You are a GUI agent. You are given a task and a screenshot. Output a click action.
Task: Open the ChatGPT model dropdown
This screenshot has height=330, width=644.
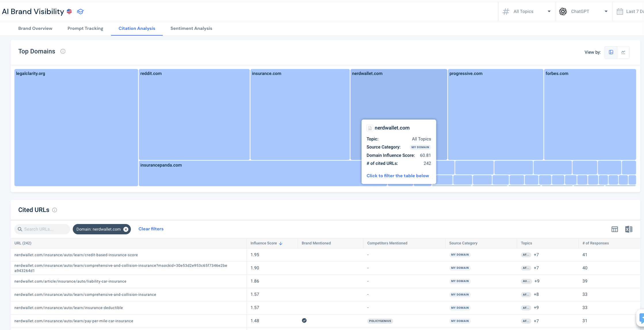coord(584,11)
